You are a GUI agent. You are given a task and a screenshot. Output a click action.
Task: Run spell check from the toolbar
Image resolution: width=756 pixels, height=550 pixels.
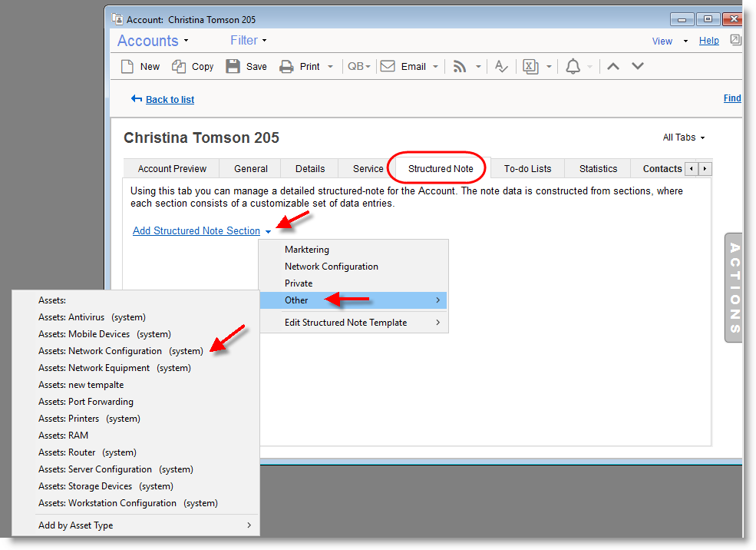501,67
